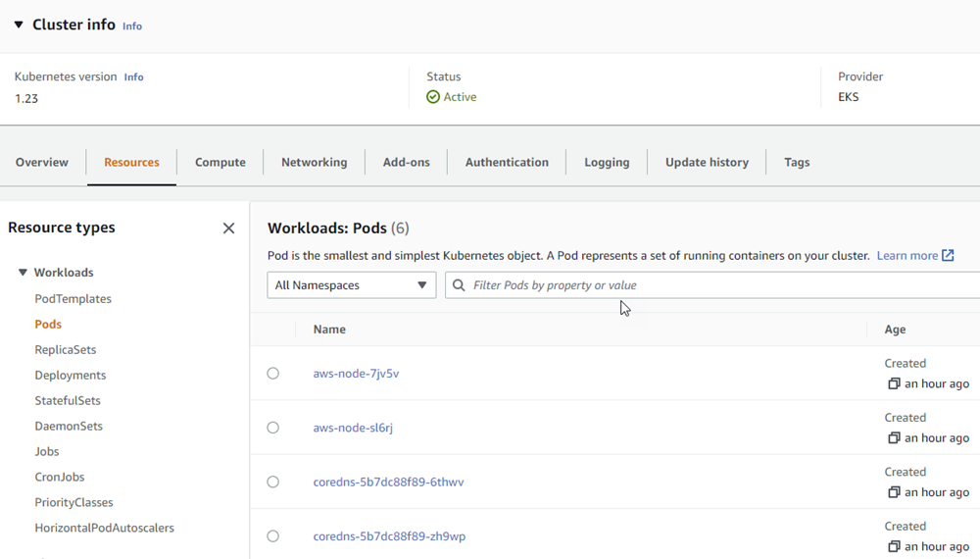Select PriorityClasses in resource types
980x559 pixels.
(x=73, y=502)
